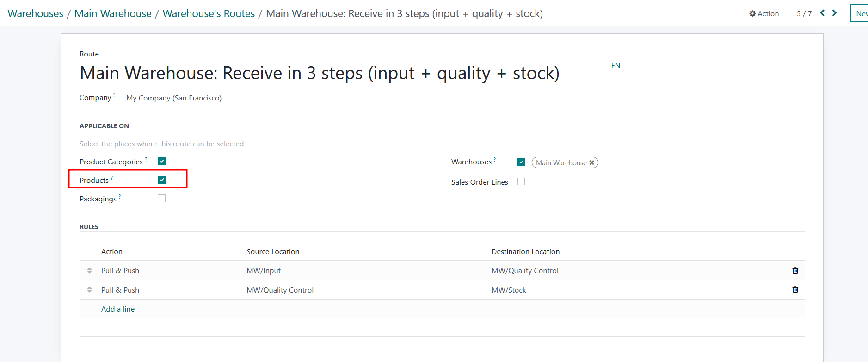Open Warehouses breadcrumb link
The height and width of the screenshot is (362, 868).
(36, 14)
